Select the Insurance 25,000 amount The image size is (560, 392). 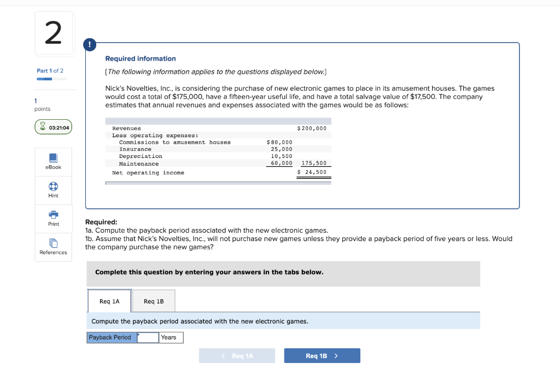pyautogui.click(x=282, y=149)
